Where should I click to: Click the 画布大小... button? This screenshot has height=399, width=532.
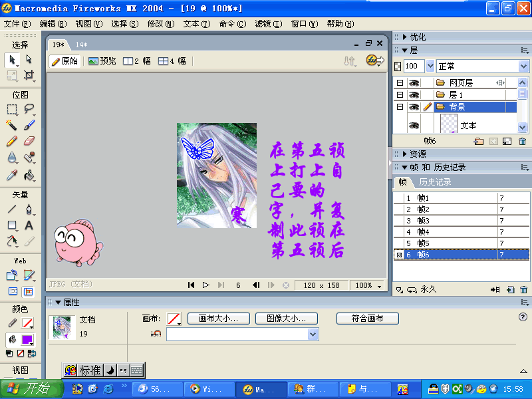(x=219, y=319)
